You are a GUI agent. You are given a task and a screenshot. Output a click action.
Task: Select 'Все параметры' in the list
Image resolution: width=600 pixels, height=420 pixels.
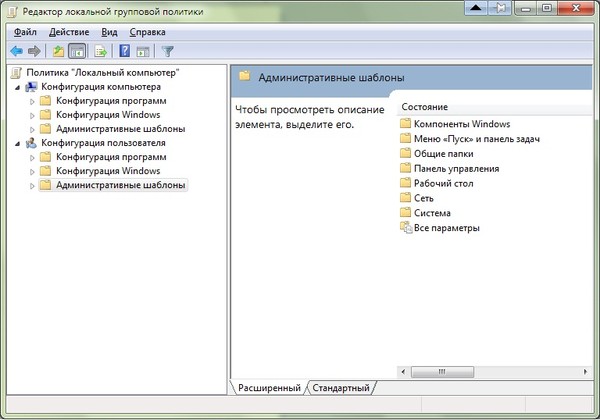[x=447, y=228]
